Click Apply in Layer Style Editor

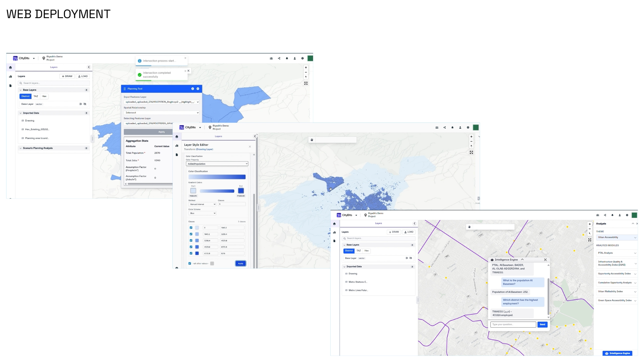240,263
